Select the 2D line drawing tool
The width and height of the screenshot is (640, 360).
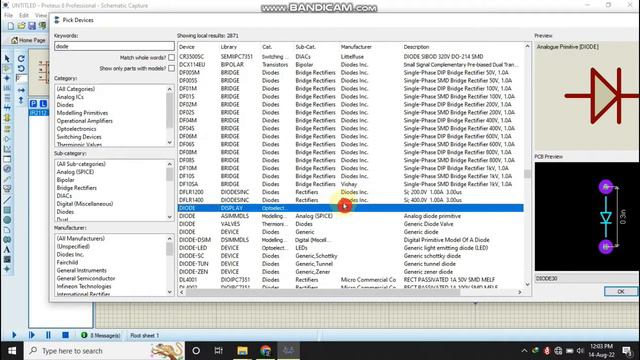(7, 200)
